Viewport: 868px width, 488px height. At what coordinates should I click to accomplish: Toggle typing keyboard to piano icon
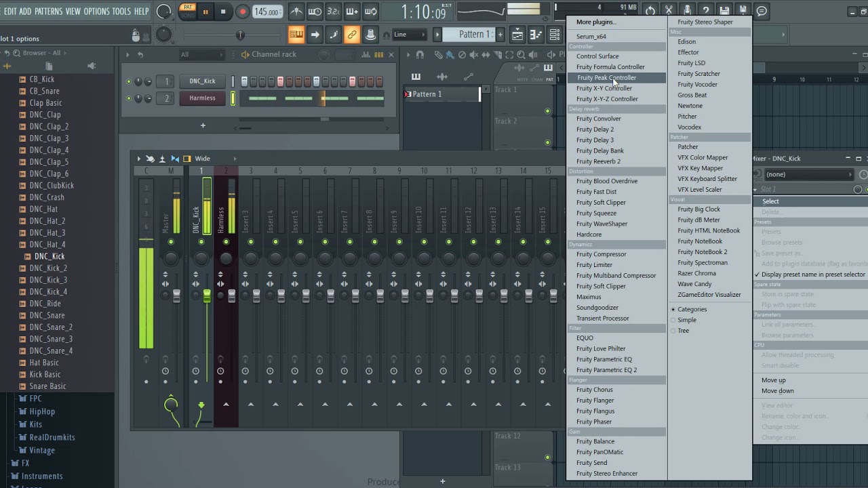click(296, 35)
